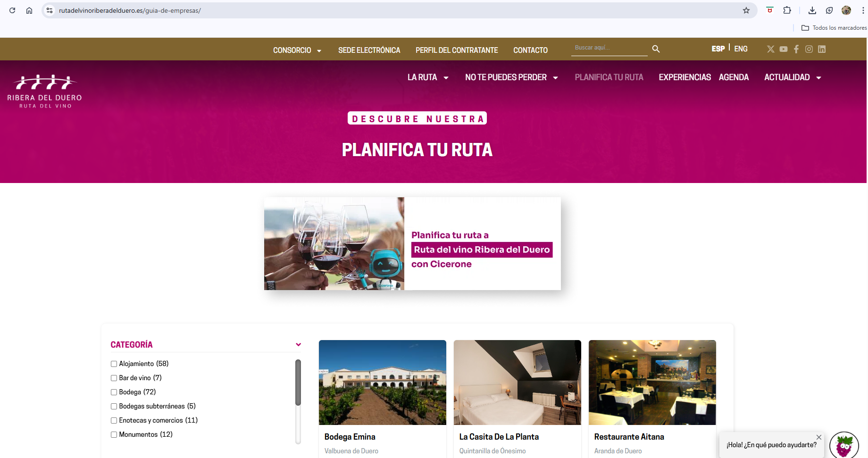
Task: Switch language to ENG
Action: point(741,49)
